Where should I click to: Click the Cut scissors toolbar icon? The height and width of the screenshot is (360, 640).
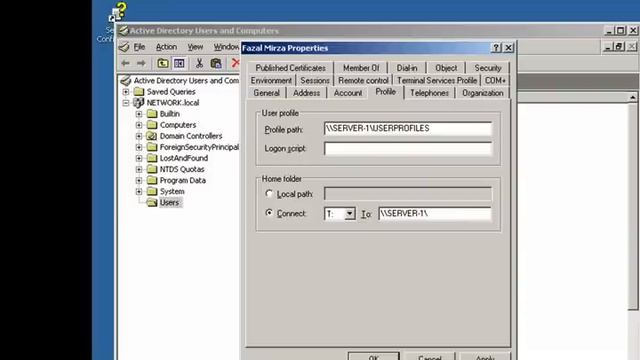tap(199, 63)
